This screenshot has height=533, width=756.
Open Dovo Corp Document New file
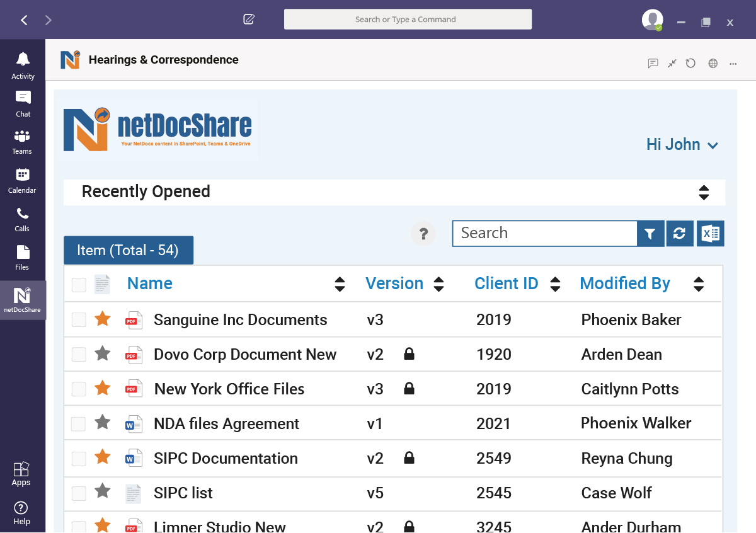245,355
